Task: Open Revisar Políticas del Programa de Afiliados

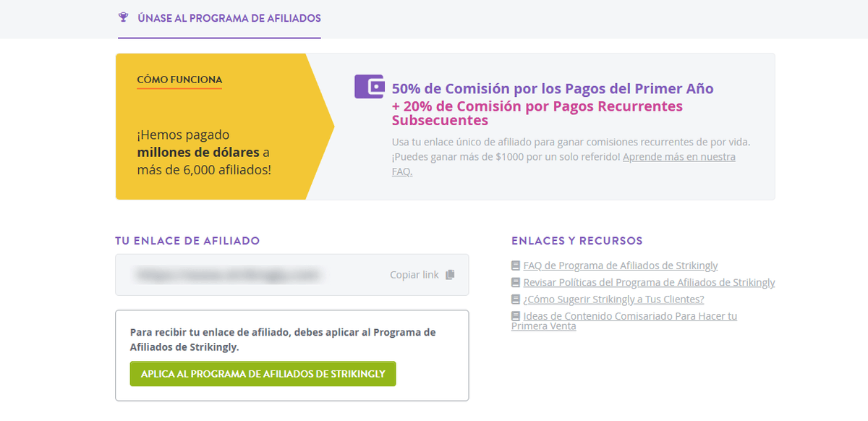Action: point(649,283)
